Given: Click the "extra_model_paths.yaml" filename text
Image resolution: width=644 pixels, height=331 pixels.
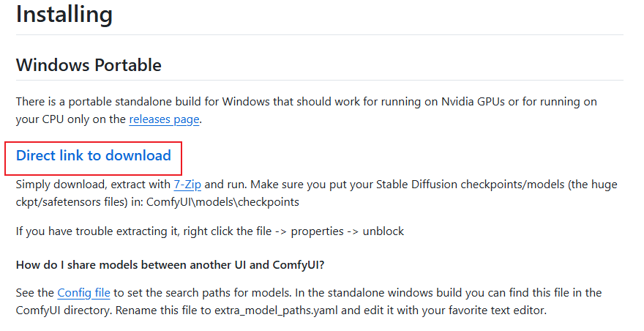Looking at the screenshot, I should (x=274, y=310).
